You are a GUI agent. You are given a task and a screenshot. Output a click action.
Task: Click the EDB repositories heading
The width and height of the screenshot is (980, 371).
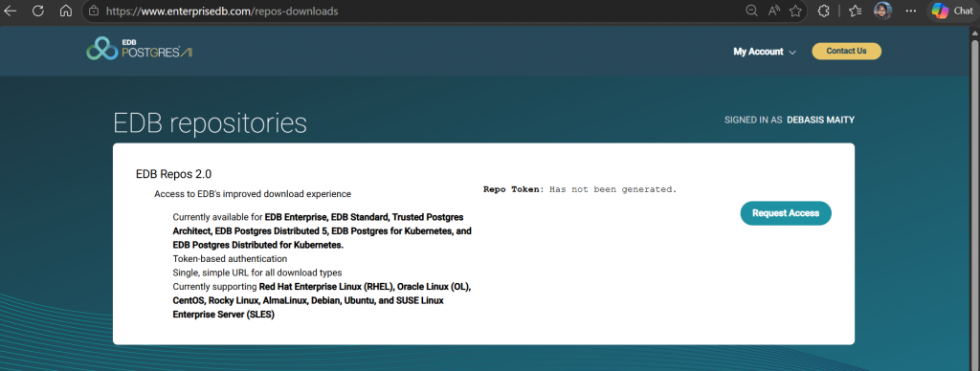(x=210, y=123)
